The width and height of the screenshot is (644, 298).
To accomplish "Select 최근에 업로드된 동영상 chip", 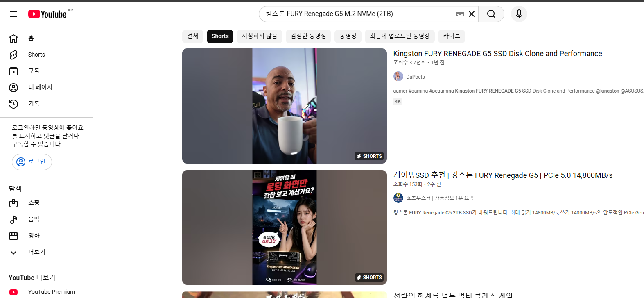I will coord(400,36).
